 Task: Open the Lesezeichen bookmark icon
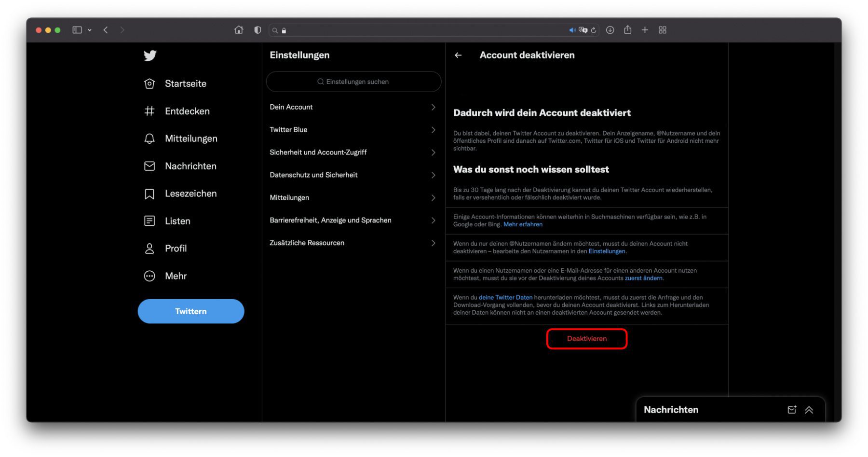click(149, 194)
